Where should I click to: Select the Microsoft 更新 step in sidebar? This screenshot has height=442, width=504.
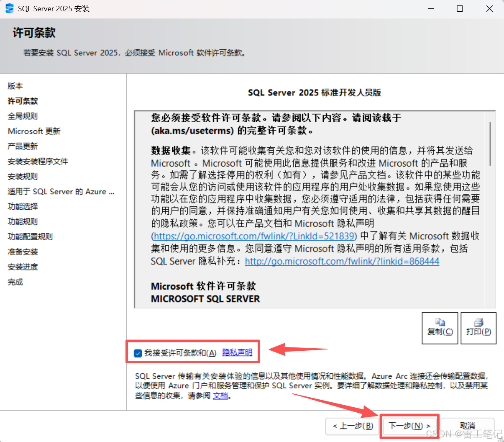(x=34, y=131)
